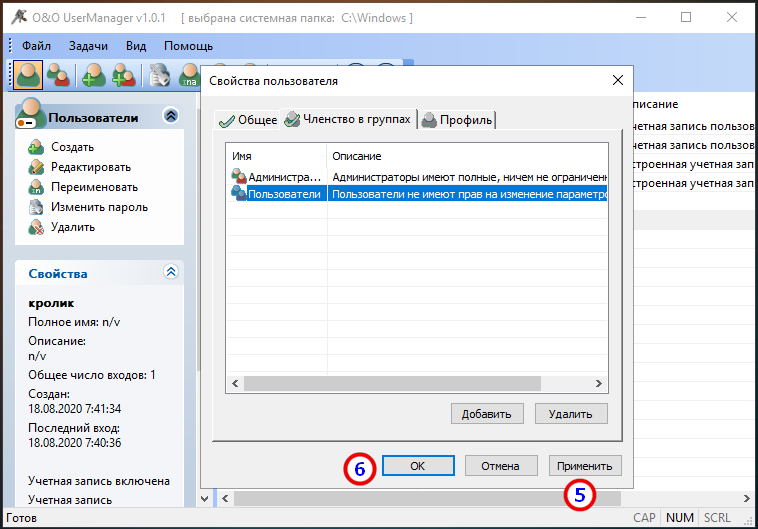Viewport: 758px width, 529px height.
Task: Click the Применить button
Action: [x=585, y=466]
